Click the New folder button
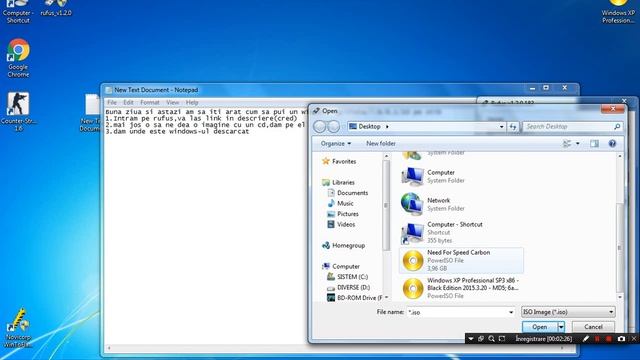The height and width of the screenshot is (360, 640). [381, 144]
